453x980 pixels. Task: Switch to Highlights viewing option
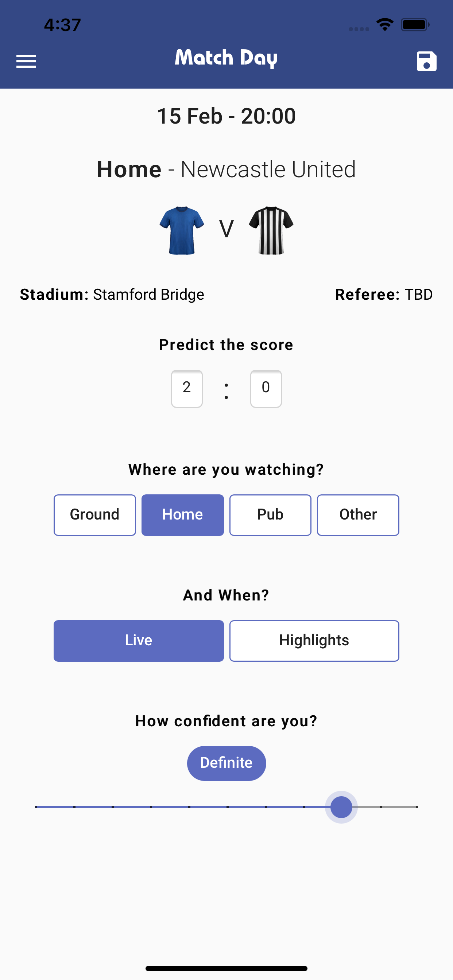pyautogui.click(x=314, y=641)
